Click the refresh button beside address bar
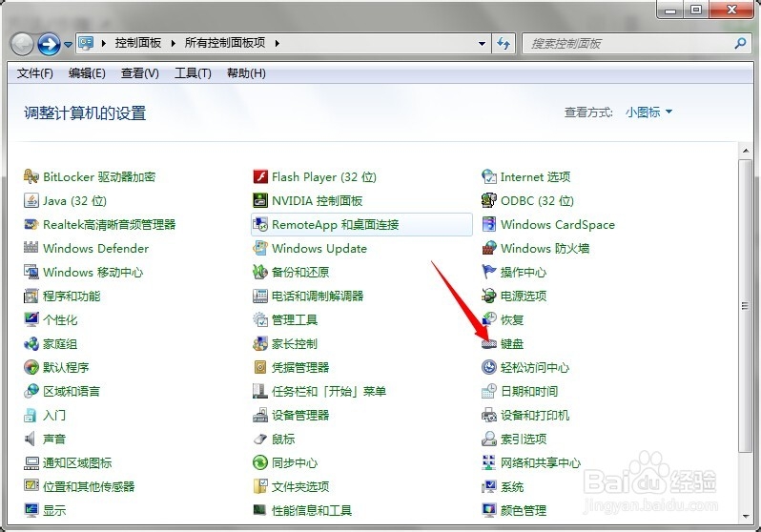 pos(504,43)
